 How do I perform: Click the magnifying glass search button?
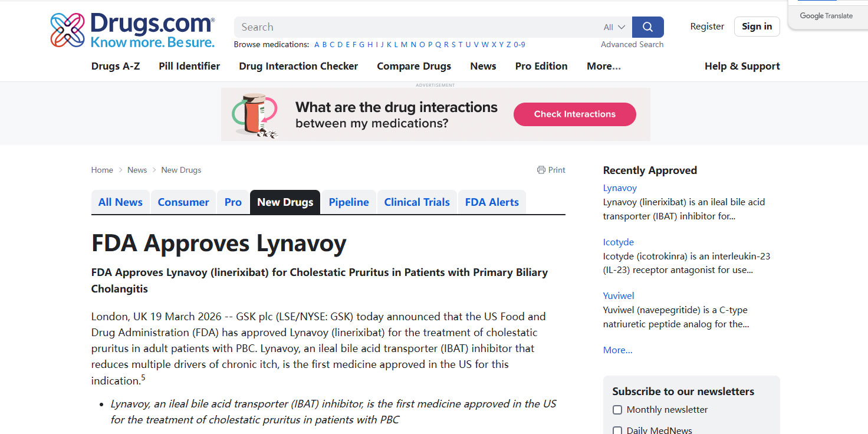[x=647, y=27]
